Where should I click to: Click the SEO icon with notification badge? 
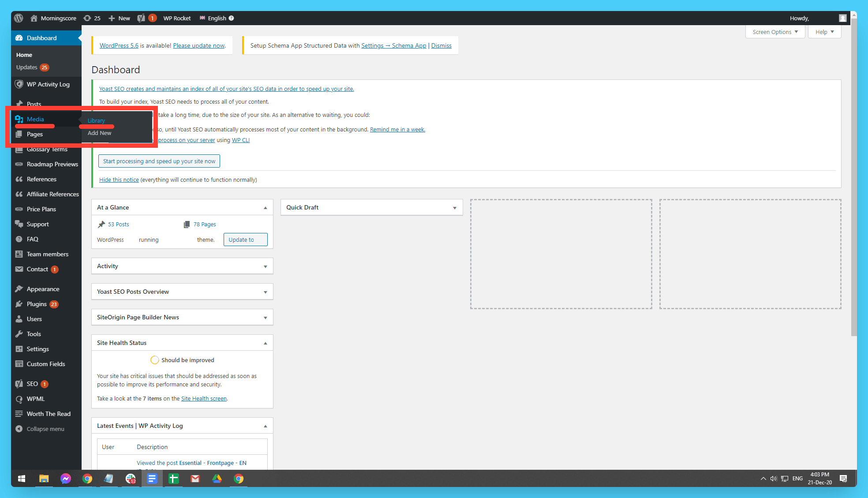[x=32, y=383]
